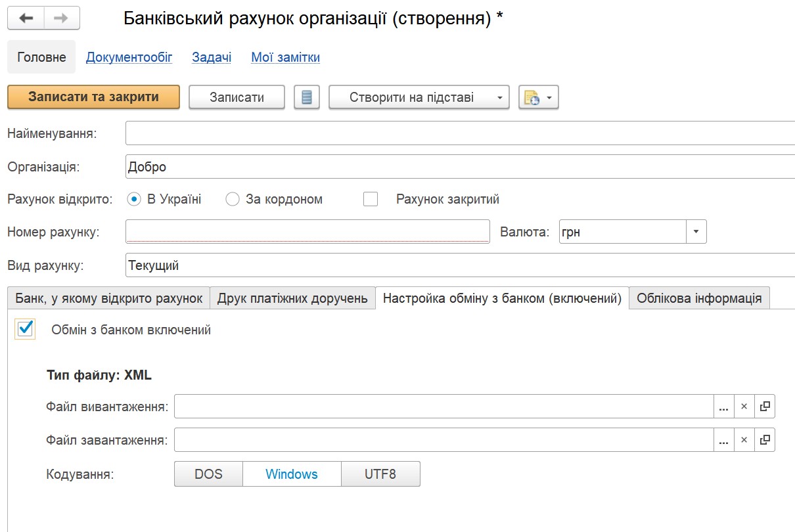Go back with the left arrow icon
795x532 pixels.
pos(26,18)
